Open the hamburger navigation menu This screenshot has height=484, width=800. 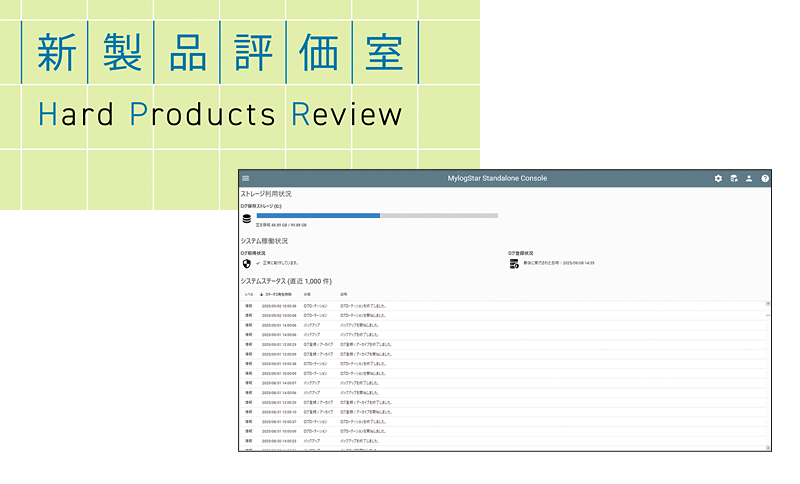pos(246,178)
